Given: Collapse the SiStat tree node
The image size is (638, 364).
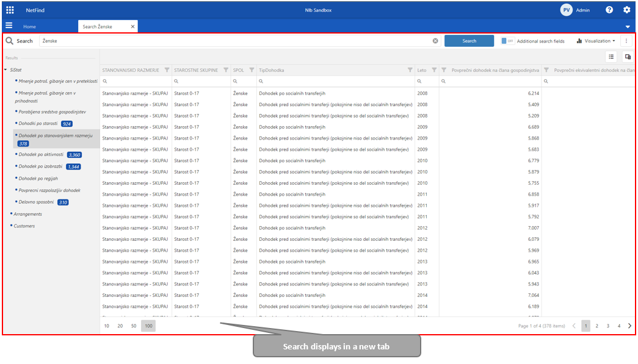Looking at the screenshot, I should (5, 70).
